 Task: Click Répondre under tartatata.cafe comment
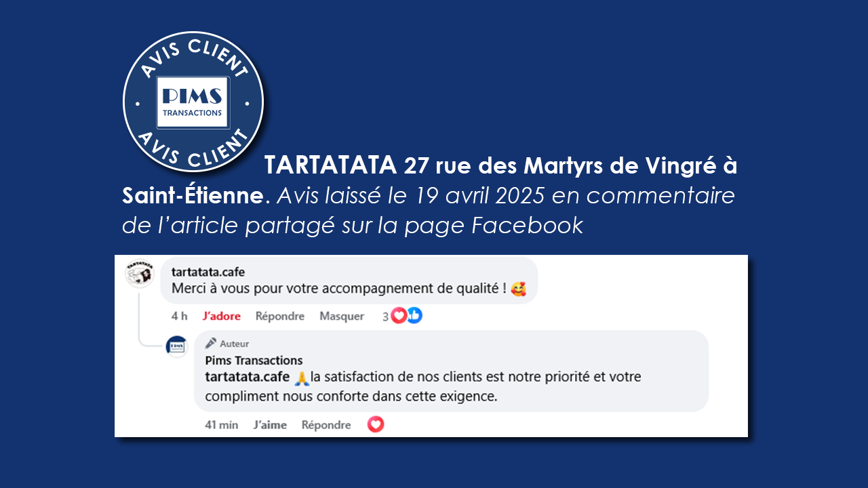(x=280, y=316)
